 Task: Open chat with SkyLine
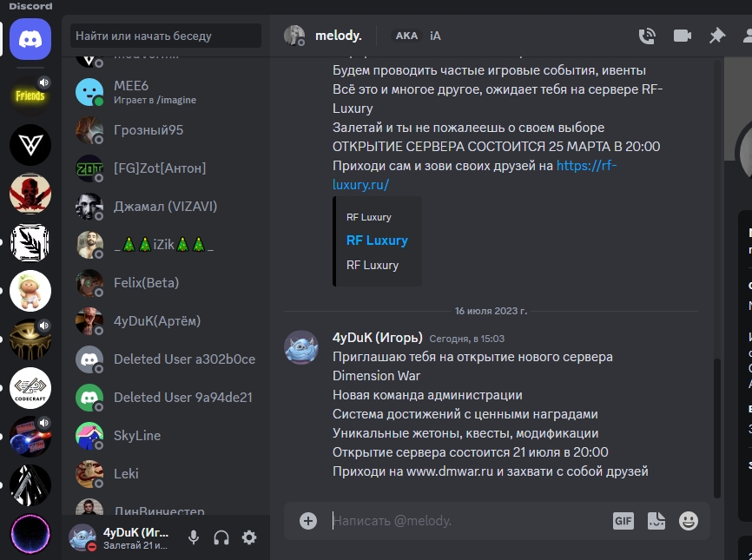click(x=166, y=435)
